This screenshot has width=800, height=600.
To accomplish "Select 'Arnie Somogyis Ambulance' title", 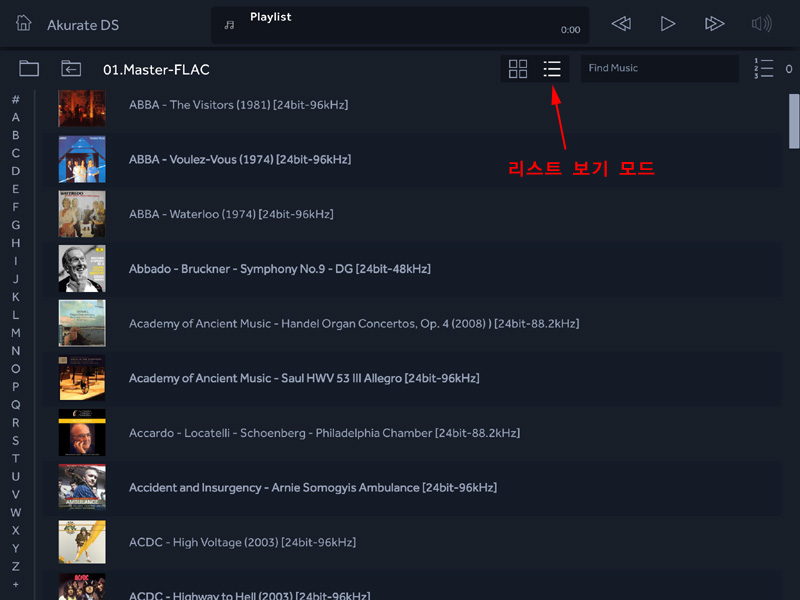I will (x=313, y=488).
